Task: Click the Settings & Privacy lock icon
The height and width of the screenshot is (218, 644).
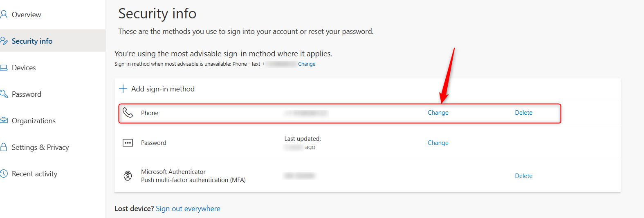Action: pos(4,147)
